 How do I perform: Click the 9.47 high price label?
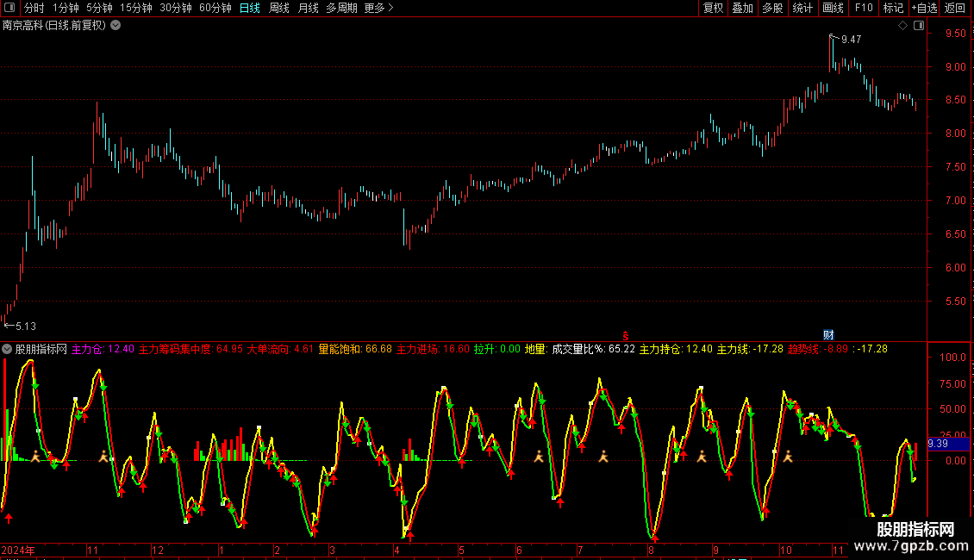[x=851, y=40]
